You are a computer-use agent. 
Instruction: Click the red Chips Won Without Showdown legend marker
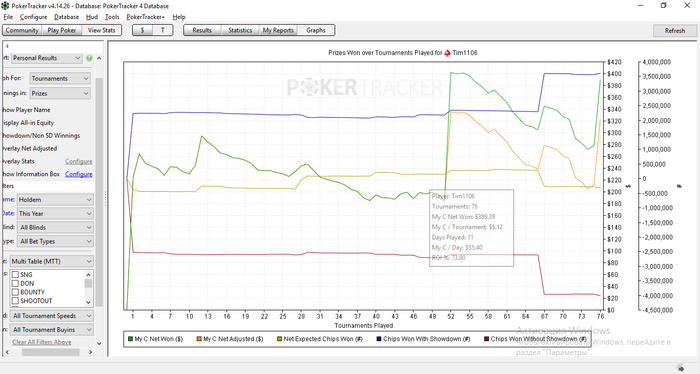(x=487, y=339)
